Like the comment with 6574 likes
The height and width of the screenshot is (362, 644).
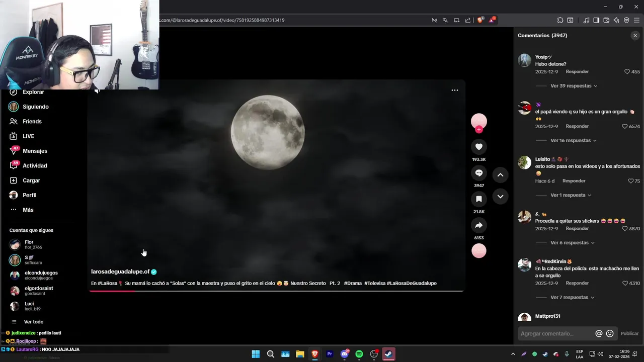(x=625, y=126)
